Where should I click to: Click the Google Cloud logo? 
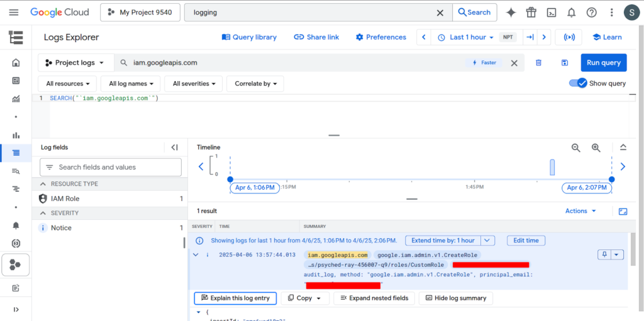(x=60, y=13)
